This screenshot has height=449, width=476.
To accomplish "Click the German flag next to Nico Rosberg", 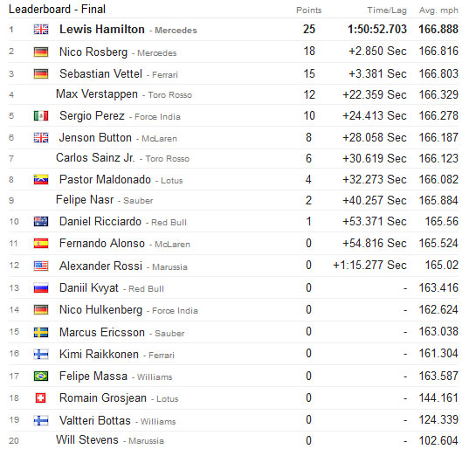I will pyautogui.click(x=41, y=52).
